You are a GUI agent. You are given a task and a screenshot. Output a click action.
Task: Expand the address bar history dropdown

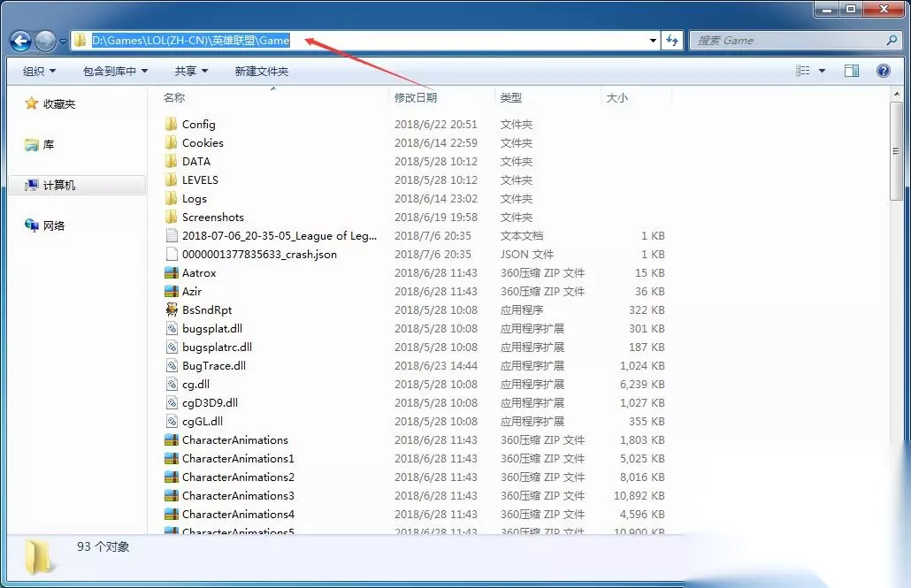pyautogui.click(x=653, y=41)
